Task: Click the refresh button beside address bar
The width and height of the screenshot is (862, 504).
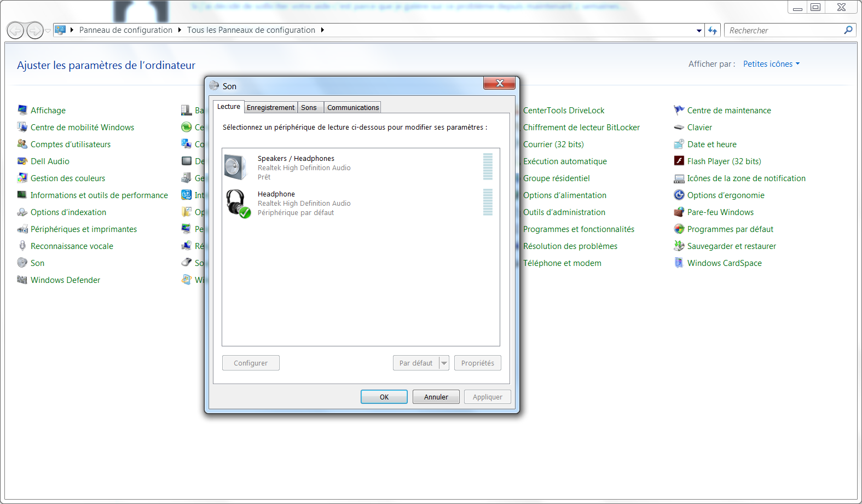Action: pos(712,30)
